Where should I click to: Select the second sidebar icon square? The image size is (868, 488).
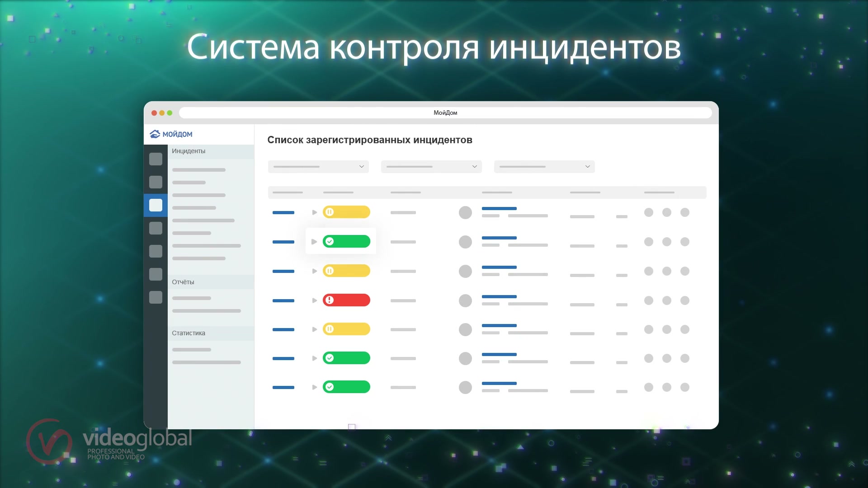[x=156, y=182]
